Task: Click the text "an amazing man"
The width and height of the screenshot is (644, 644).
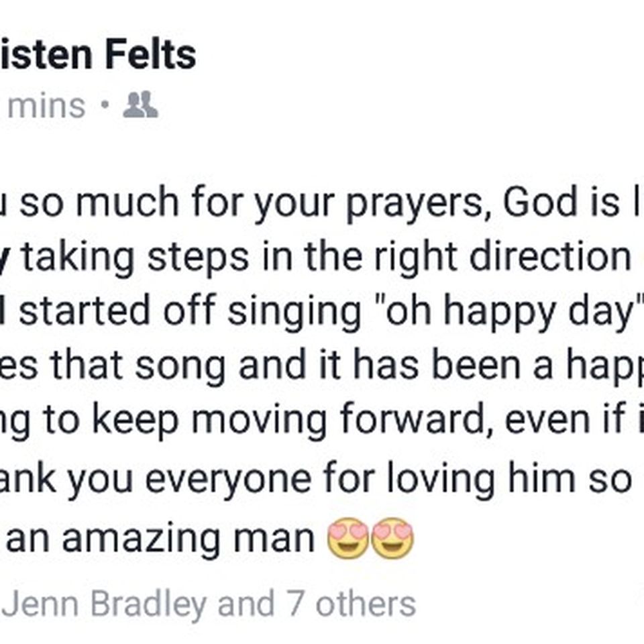Action: (160, 539)
